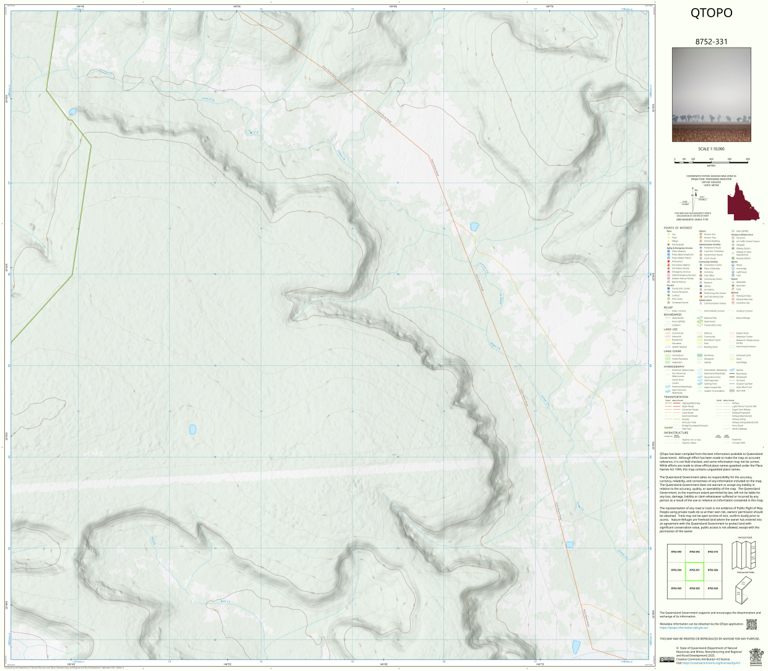
Task: Click the TRANSPORTATION legend heading
Action: point(676,397)
